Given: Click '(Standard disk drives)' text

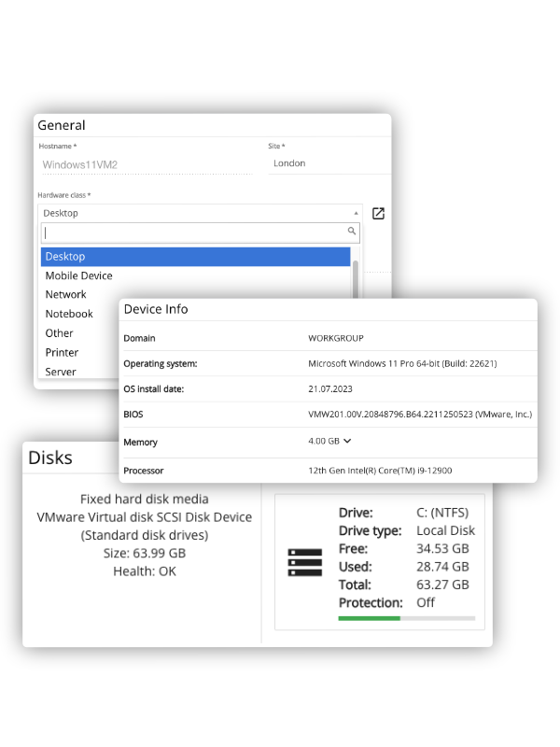Looking at the screenshot, I should click(145, 535).
